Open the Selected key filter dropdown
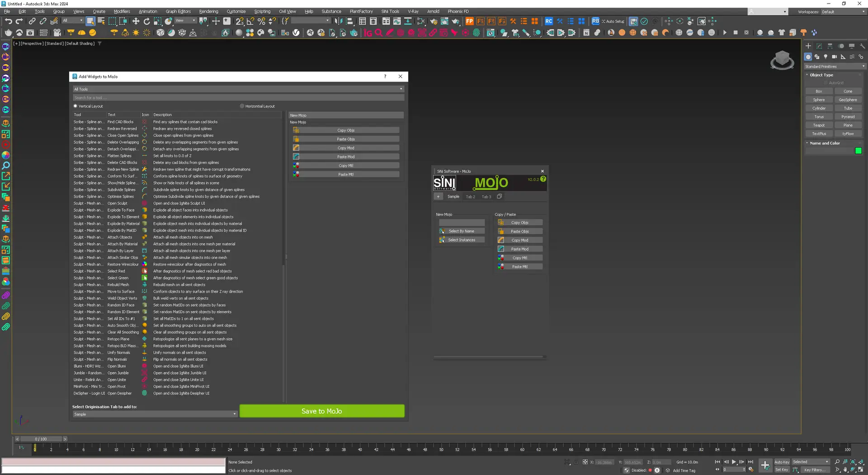This screenshot has height=475, width=868. coord(811,462)
